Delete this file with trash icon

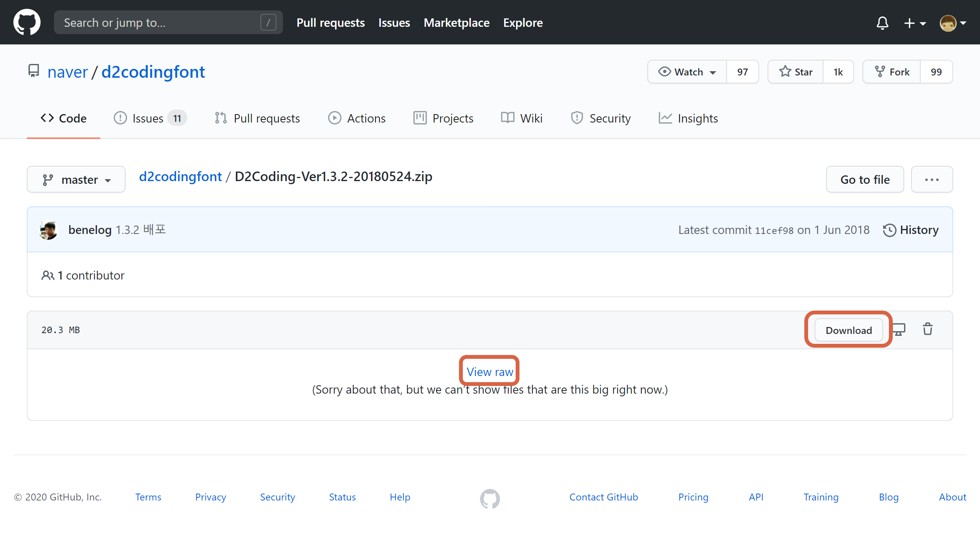click(928, 329)
